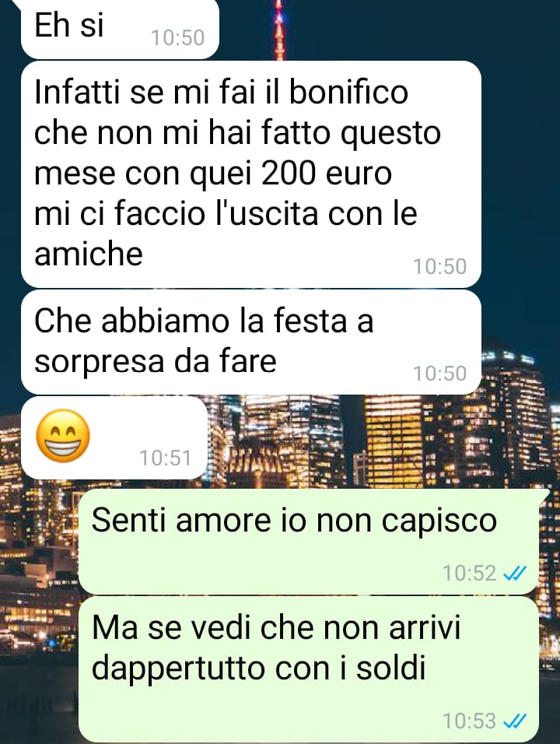Image resolution: width=560 pixels, height=744 pixels.
Task: Tap the lit tower in chat wallpaper
Action: (x=280, y=30)
